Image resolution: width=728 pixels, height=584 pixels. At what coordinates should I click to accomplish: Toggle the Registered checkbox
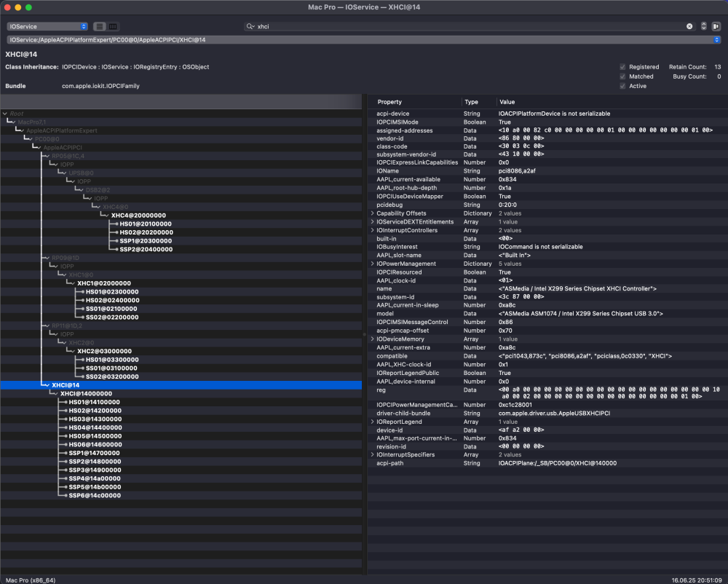click(622, 67)
